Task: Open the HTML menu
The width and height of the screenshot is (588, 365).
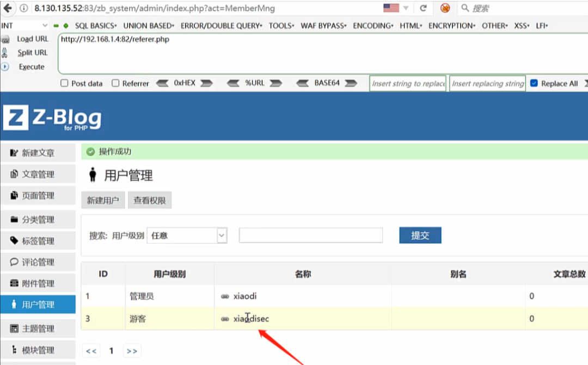Action: [x=411, y=26]
